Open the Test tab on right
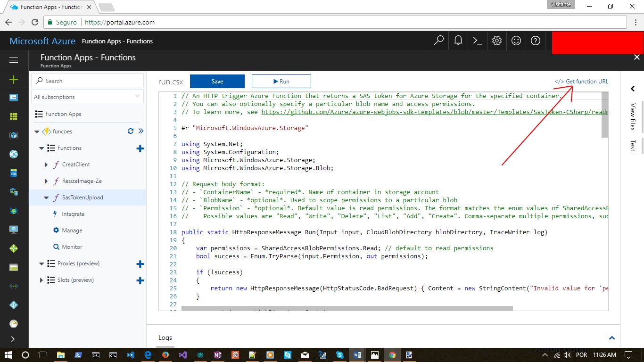This screenshot has width=644, height=362. 633,146
